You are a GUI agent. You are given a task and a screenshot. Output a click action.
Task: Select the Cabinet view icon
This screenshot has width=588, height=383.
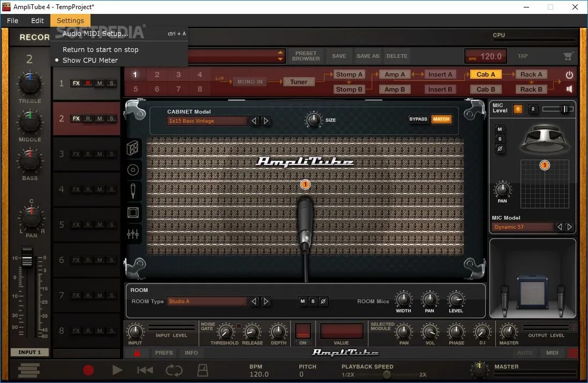pos(133,148)
